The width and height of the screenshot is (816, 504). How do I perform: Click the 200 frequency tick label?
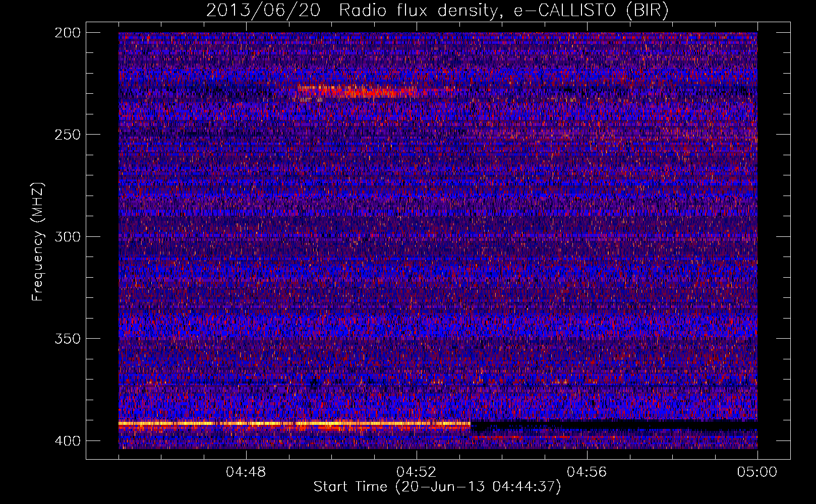[68, 32]
